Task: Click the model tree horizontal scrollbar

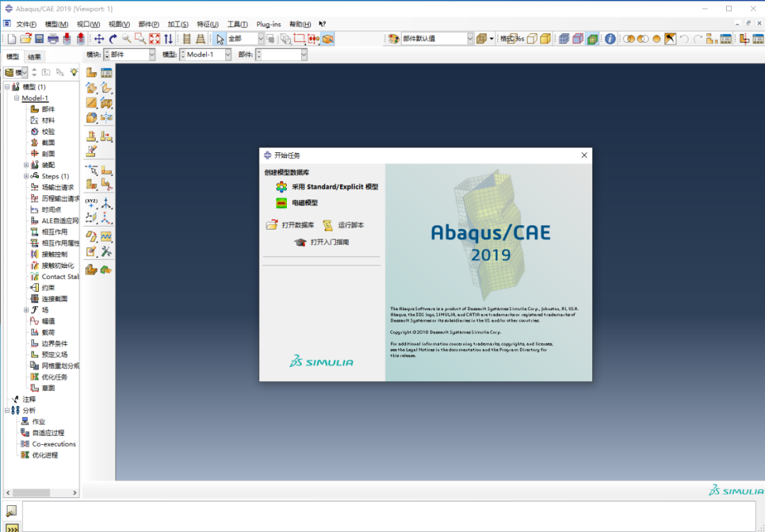Action: point(32,492)
